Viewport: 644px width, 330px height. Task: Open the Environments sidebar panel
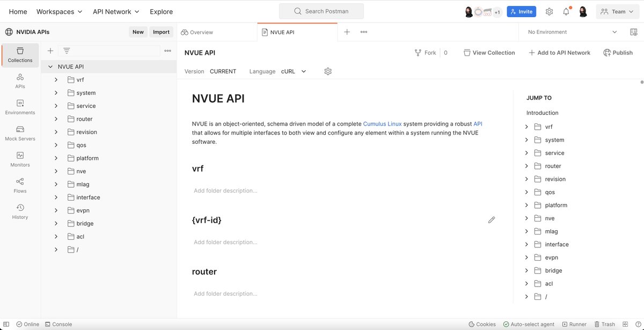(20, 107)
